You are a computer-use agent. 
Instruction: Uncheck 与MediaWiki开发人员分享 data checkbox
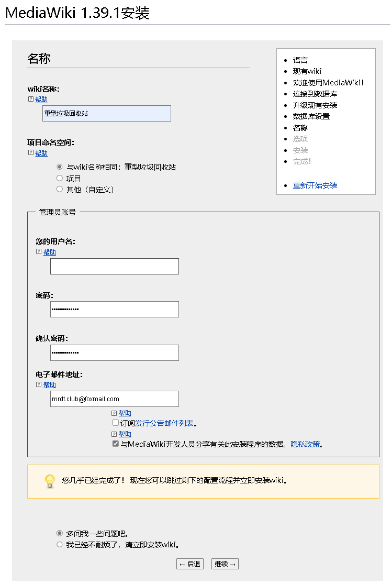(116, 444)
